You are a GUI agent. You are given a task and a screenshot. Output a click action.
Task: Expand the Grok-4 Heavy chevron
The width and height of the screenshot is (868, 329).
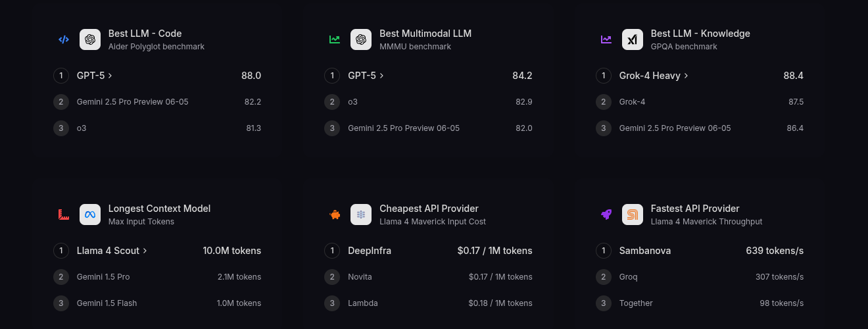686,76
